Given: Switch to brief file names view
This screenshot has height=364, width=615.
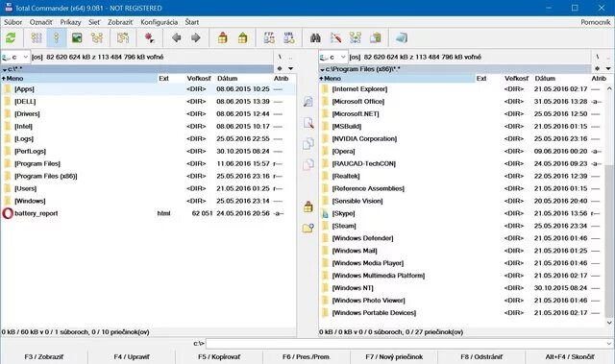Looking at the screenshot, I should (37, 38).
